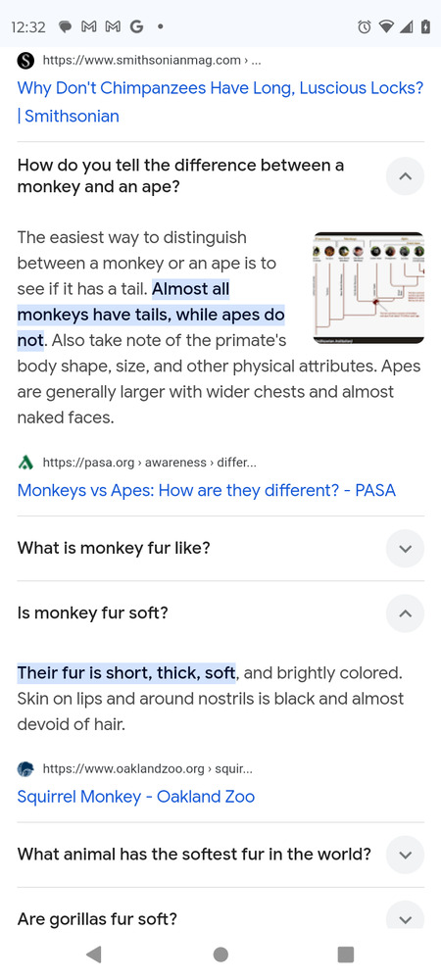441x980 pixels.
Task: Tap the Google G notification icon
Action: click(x=136, y=26)
